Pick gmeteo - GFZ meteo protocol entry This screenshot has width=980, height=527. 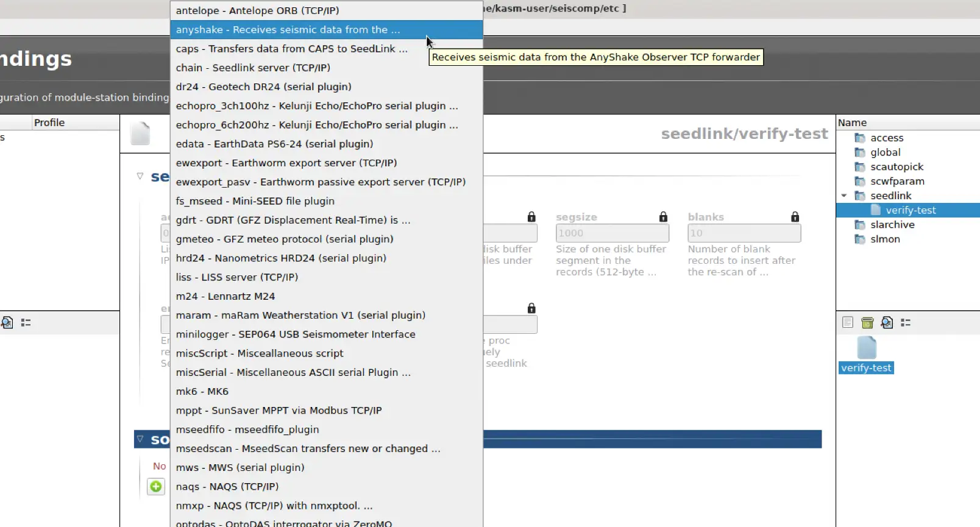[x=327, y=239]
